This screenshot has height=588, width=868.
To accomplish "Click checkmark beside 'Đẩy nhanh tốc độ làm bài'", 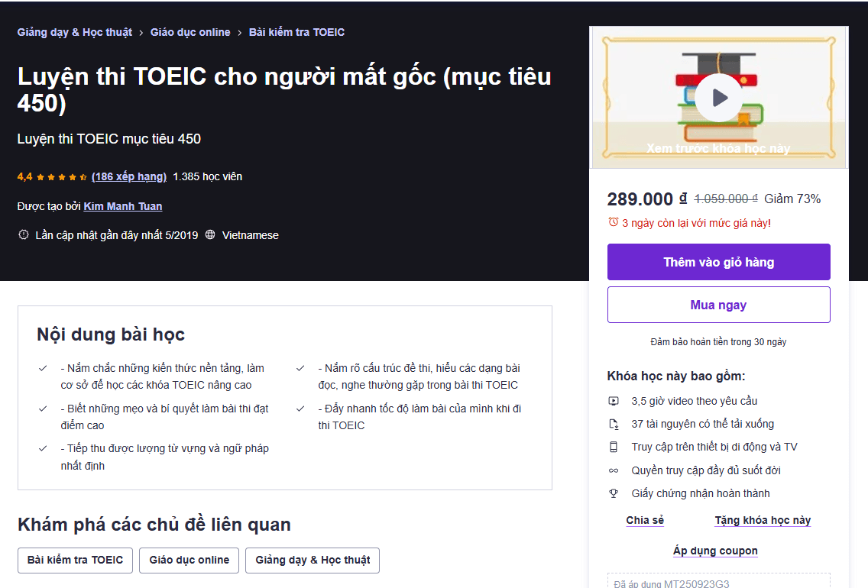I will (x=300, y=409).
